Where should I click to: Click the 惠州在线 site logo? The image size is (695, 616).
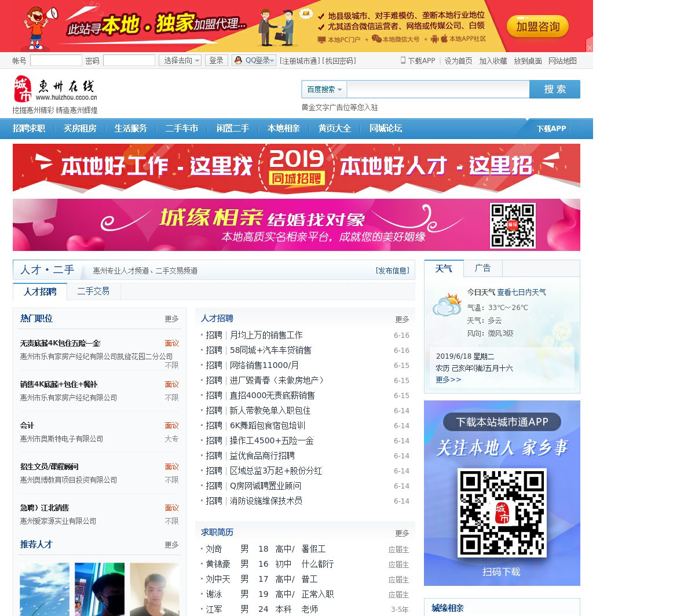click(x=55, y=89)
